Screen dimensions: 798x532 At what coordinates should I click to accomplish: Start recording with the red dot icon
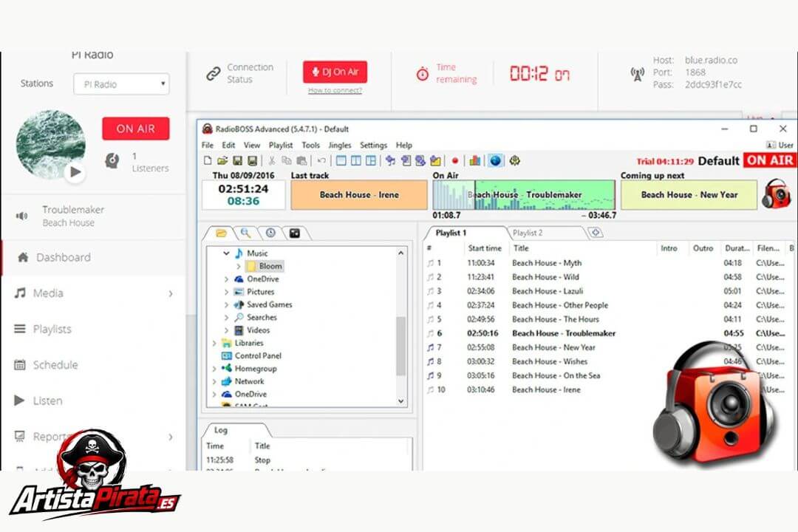(x=455, y=161)
